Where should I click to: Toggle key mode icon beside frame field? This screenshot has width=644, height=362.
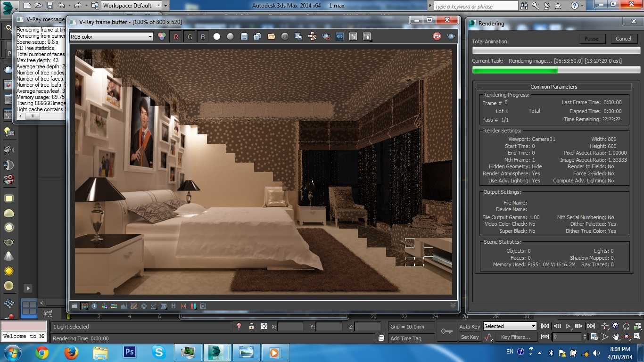pyautogui.click(x=545, y=337)
